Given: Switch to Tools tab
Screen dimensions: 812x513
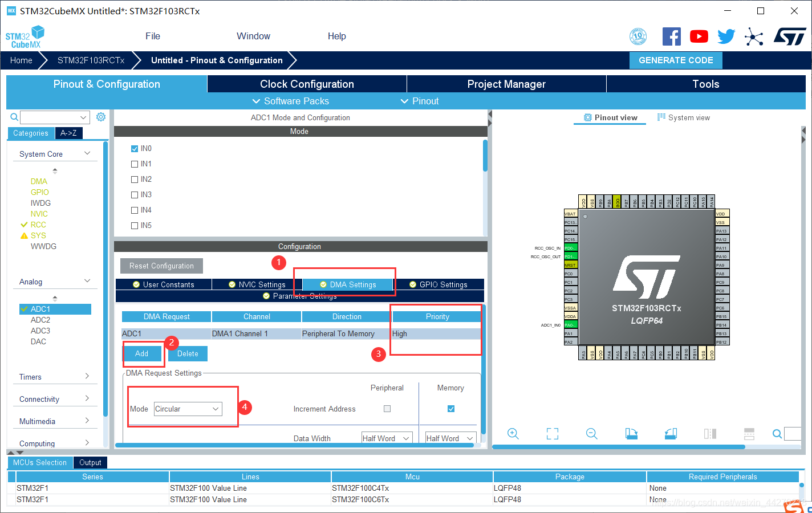Looking at the screenshot, I should [x=706, y=84].
